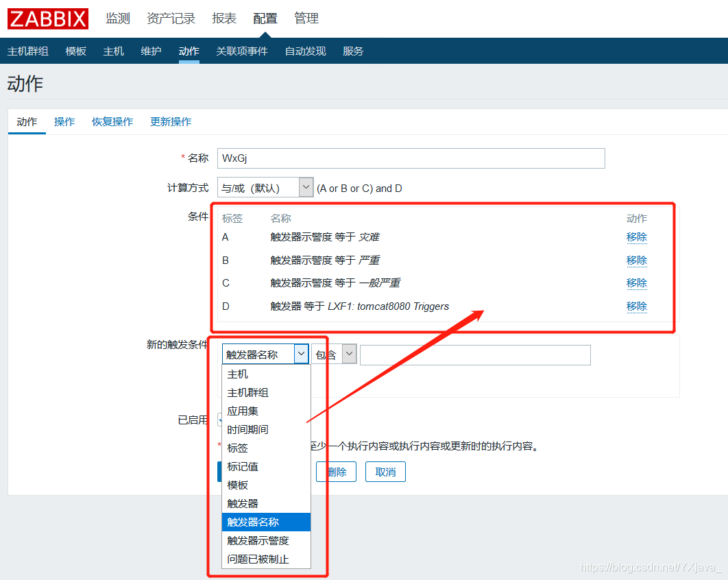728x580 pixels.
Task: Select 主机群组 from the dropdown list
Action: click(267, 393)
